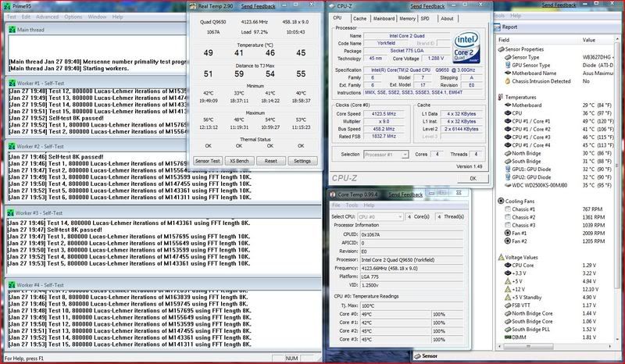Open Real Temp Settings
The image size is (625, 364).
302,161
